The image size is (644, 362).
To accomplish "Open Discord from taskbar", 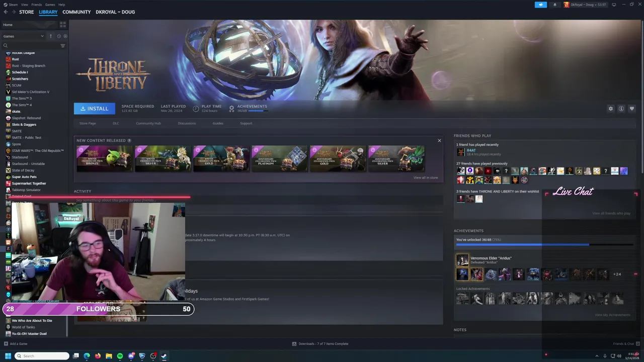I will coord(131,356).
